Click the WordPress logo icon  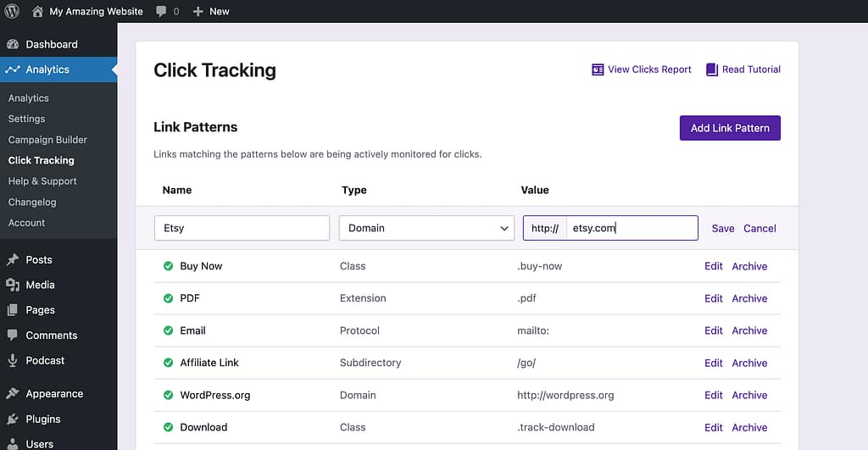[12, 11]
